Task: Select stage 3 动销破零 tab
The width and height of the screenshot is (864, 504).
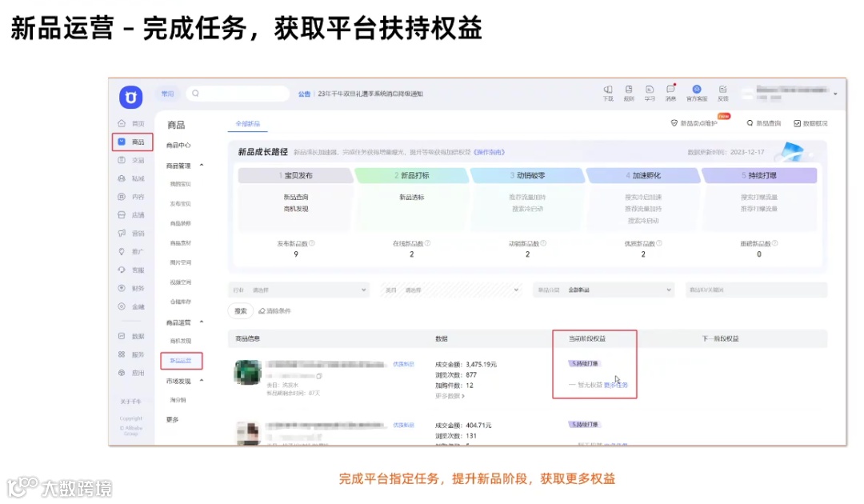Action: (527, 175)
